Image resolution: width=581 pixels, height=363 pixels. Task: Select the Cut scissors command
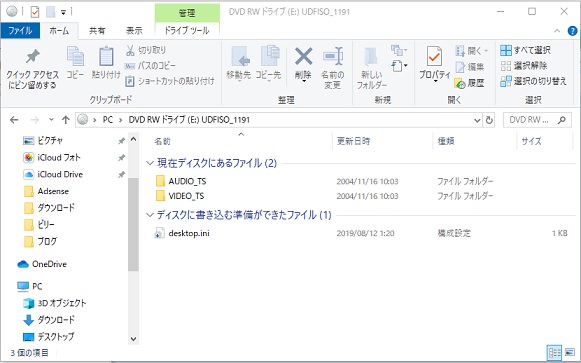146,50
